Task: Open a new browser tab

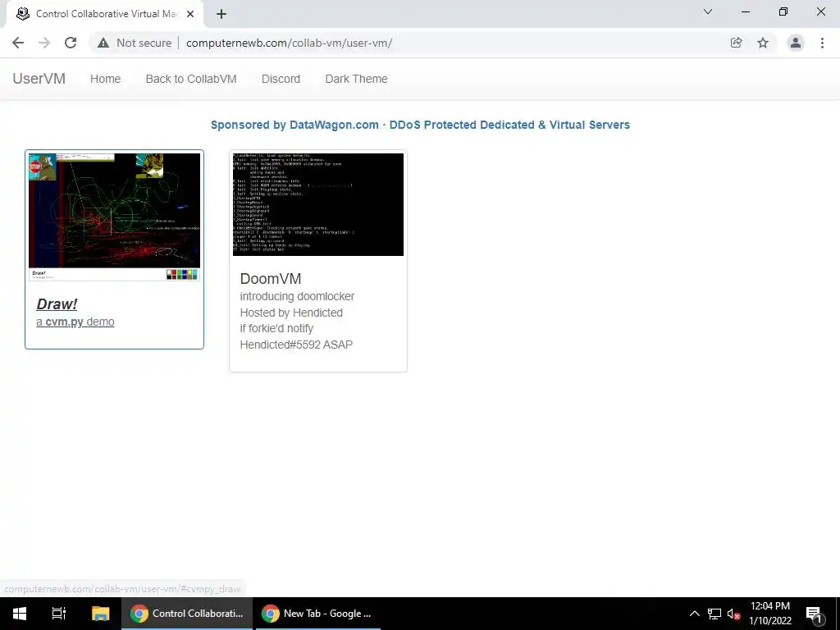Action: click(x=221, y=15)
